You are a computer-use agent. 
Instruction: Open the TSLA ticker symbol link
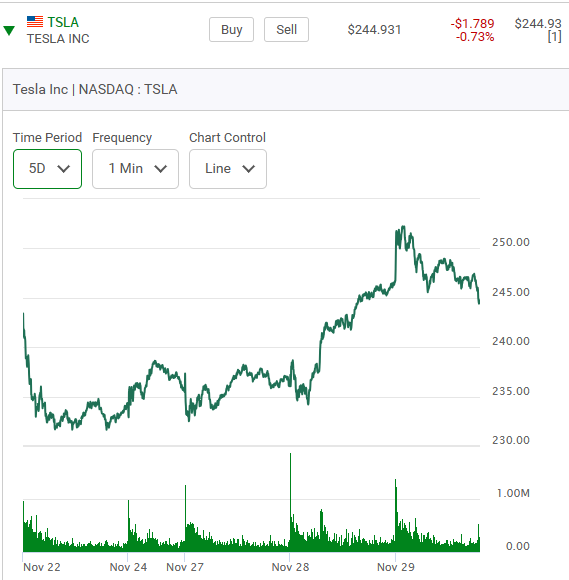pos(63,22)
